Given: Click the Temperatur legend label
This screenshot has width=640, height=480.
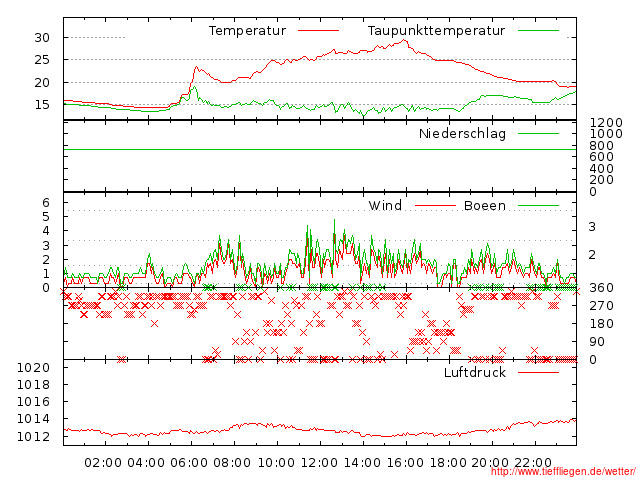Looking at the screenshot, I should click(247, 31).
